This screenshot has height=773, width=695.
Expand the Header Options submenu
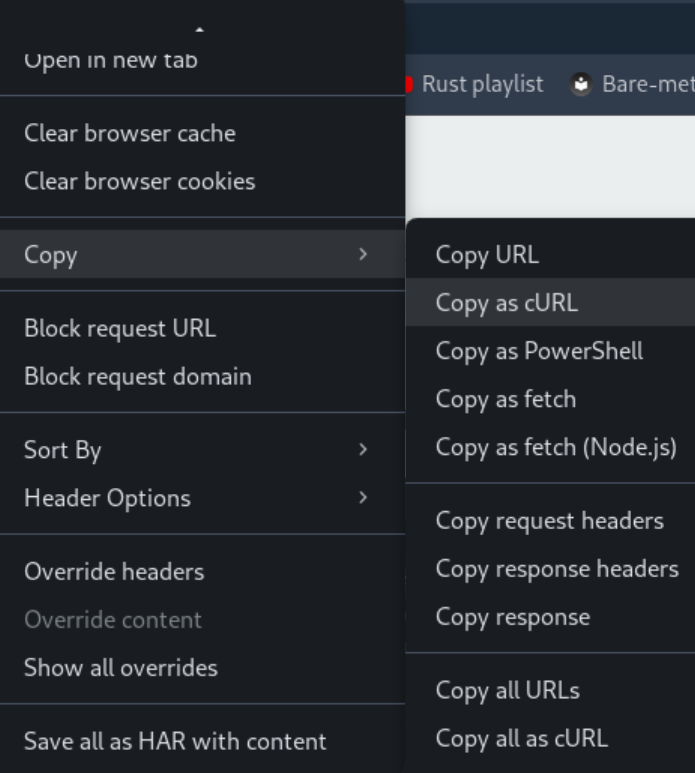point(362,498)
